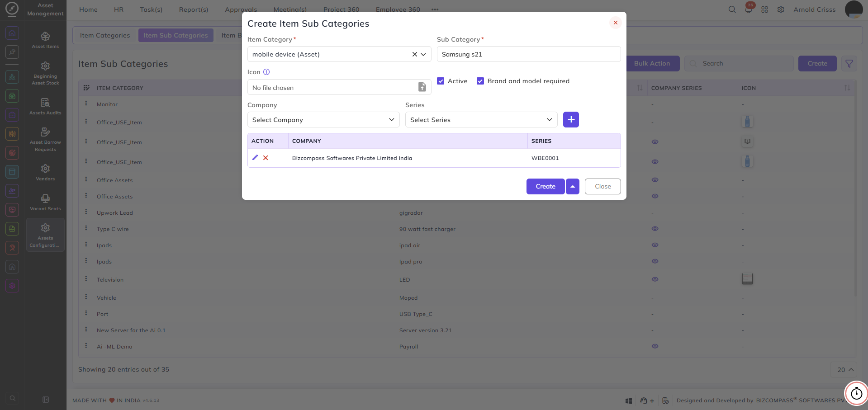Screen dimensions: 868x410
Task: Click the search magnifier icon in header
Action: (732, 9)
